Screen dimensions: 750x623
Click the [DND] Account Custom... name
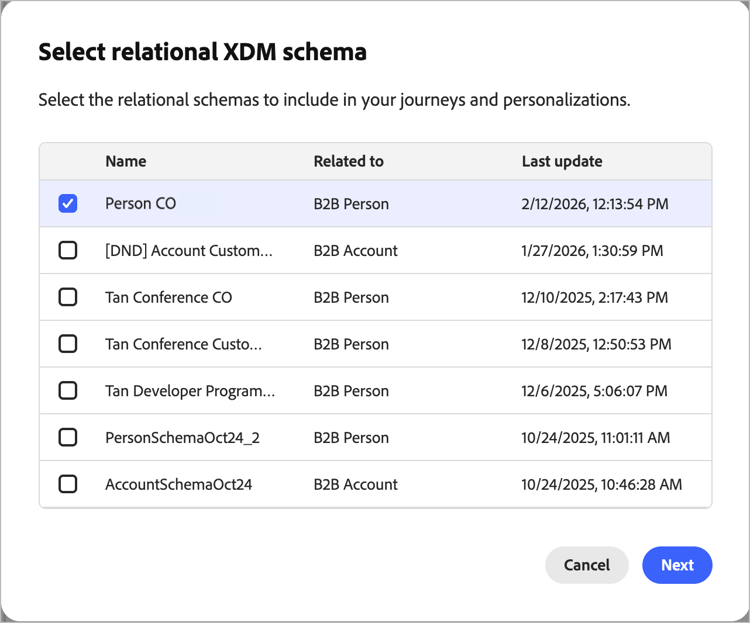coord(188,251)
